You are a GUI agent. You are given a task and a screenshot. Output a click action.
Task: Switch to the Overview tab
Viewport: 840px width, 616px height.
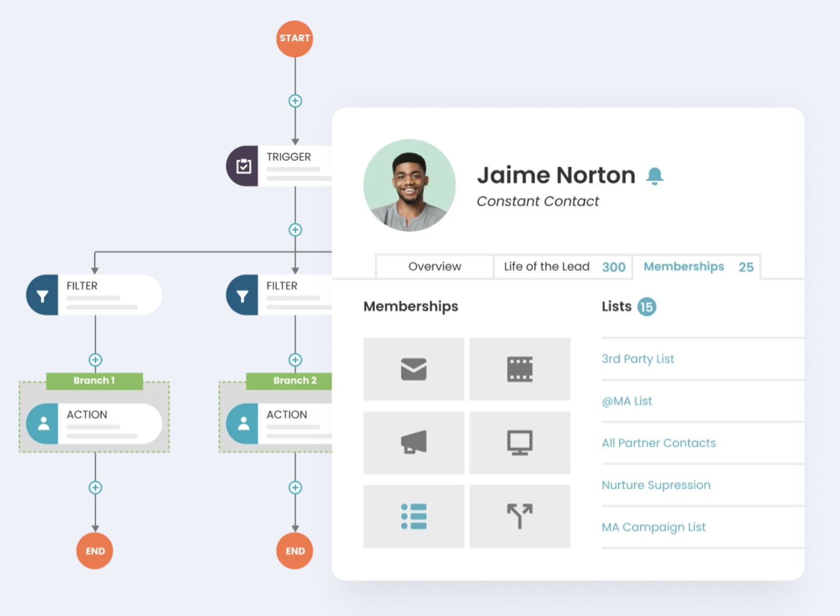tap(435, 267)
